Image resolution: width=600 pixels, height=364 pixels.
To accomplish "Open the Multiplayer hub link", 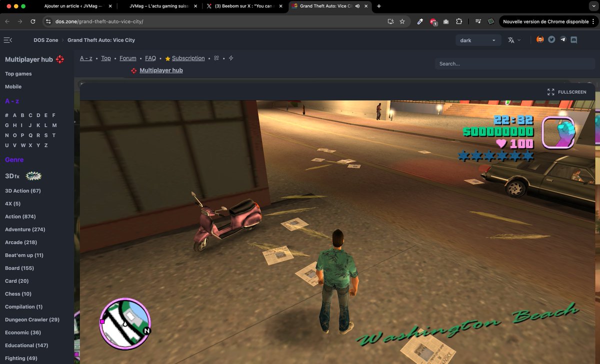I will coord(161,70).
